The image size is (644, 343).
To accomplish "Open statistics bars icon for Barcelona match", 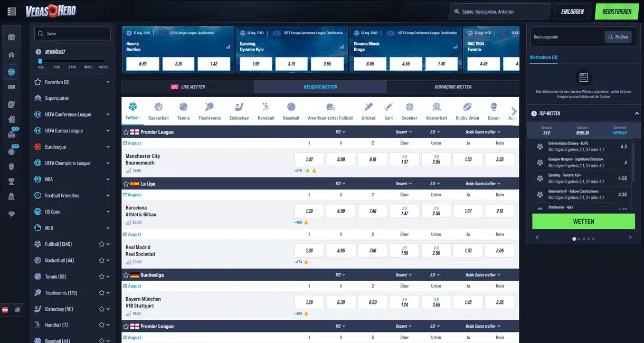I will pyautogui.click(x=128, y=223).
